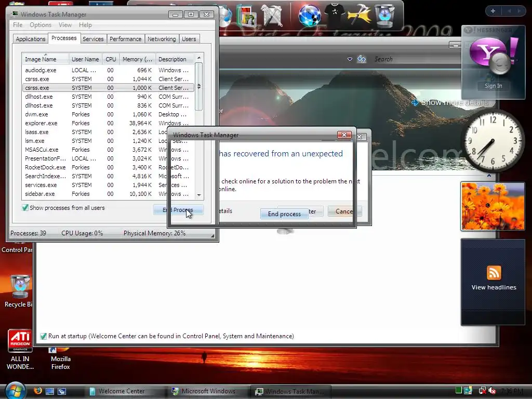Select the dwm.exe process row
532x399 pixels.
pos(108,114)
